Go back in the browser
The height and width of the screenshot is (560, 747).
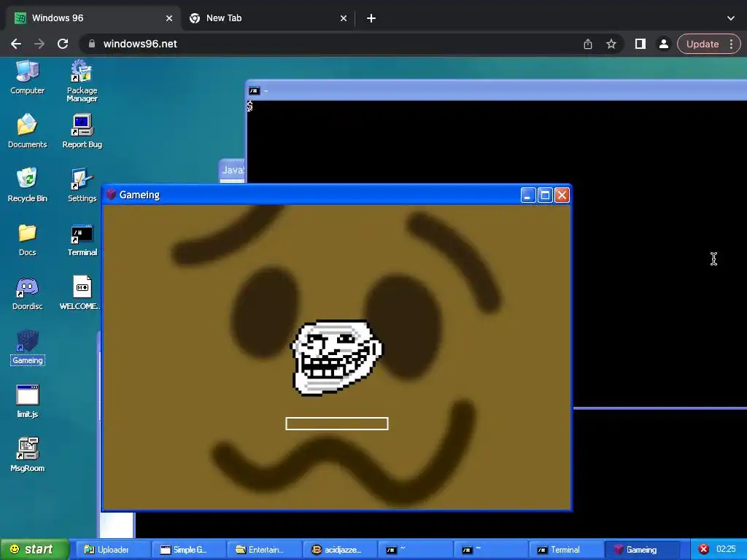tap(16, 44)
